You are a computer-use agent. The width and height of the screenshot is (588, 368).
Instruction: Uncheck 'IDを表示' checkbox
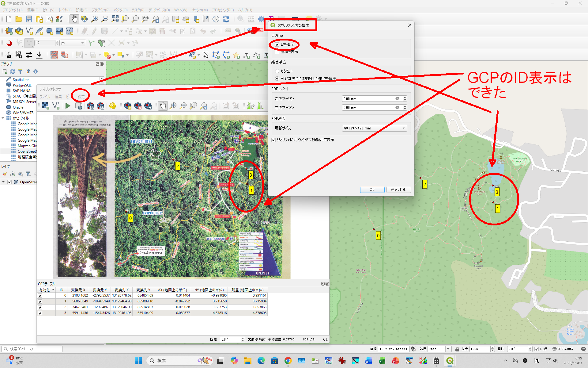(277, 45)
